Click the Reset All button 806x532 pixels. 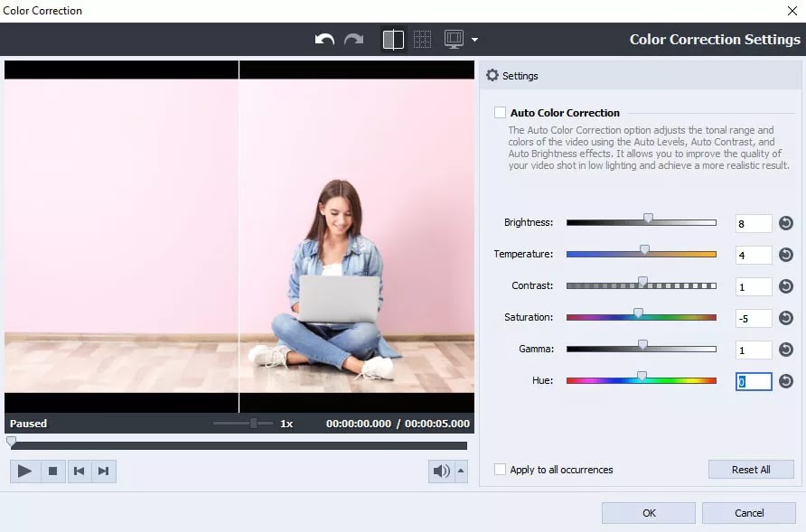coord(751,469)
